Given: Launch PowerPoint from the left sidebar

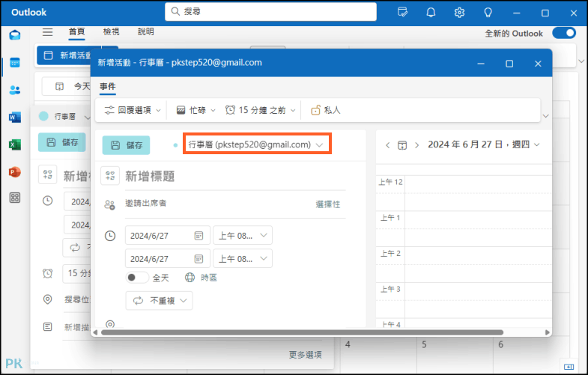Looking at the screenshot, I should (x=15, y=172).
